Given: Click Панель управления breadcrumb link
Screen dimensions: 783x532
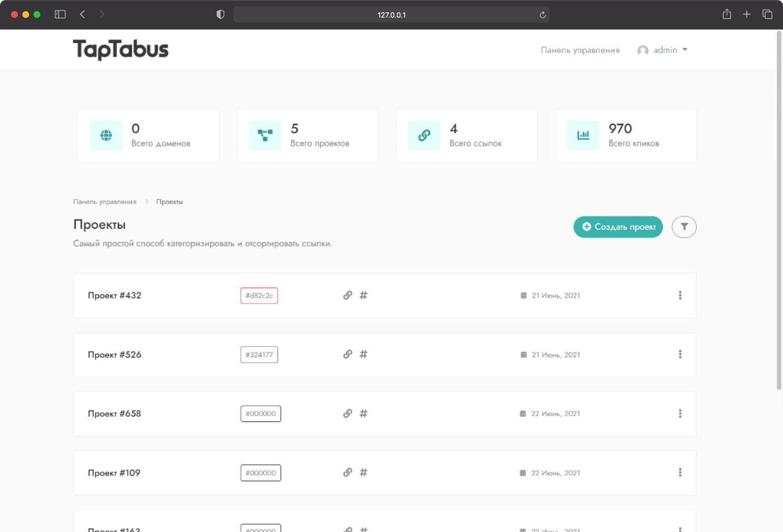Looking at the screenshot, I should (x=105, y=202).
